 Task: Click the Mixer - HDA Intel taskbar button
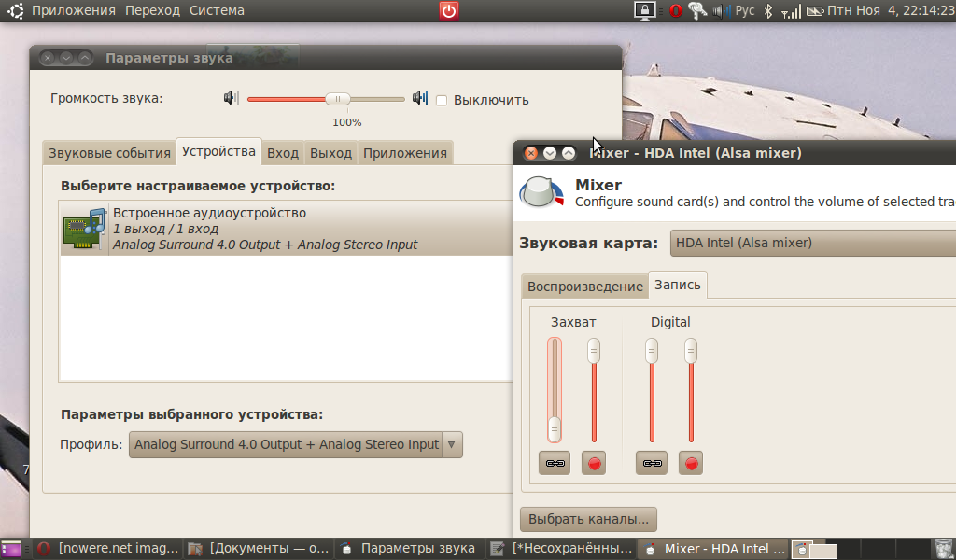point(713,549)
